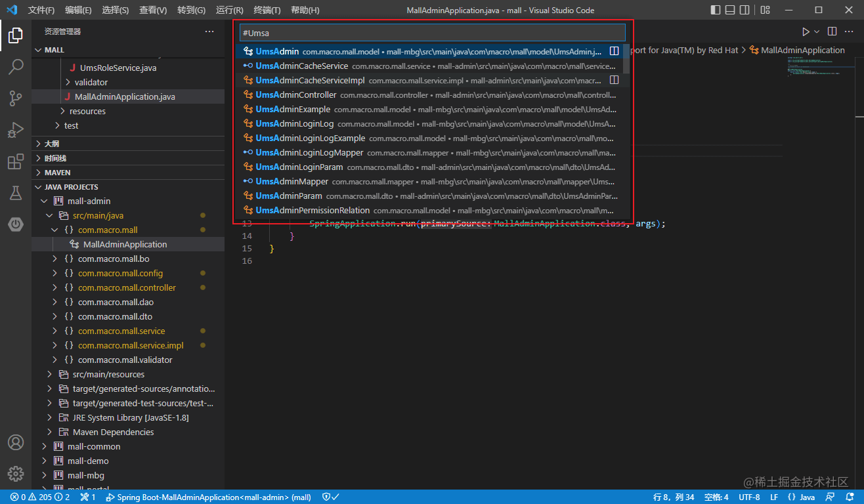Open 帮助(H) menu
864x504 pixels.
coord(305,10)
